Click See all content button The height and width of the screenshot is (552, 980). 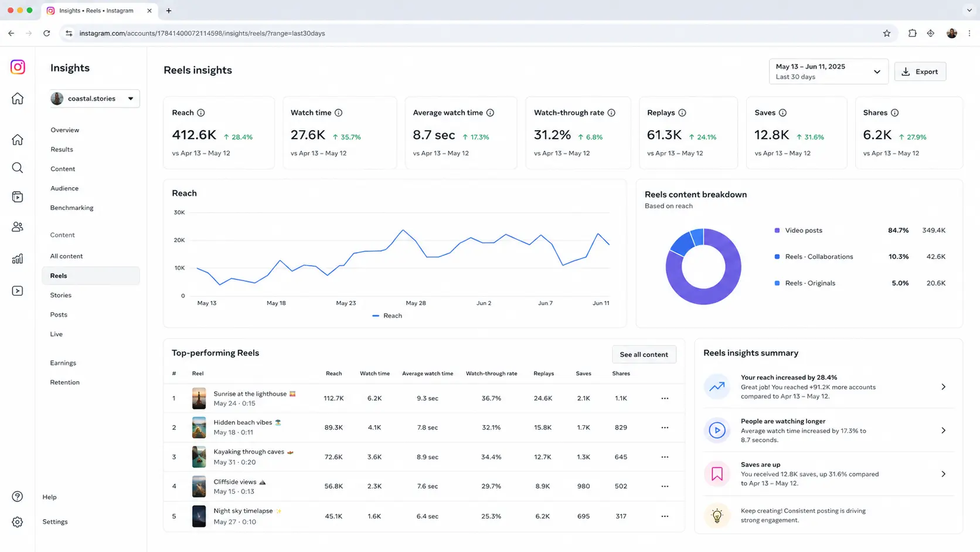coord(644,354)
